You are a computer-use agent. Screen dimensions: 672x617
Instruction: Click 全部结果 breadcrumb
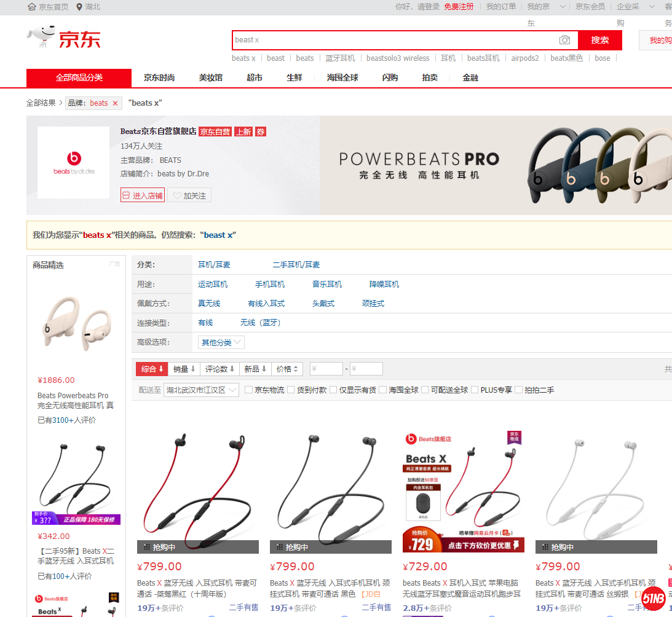pyautogui.click(x=41, y=103)
